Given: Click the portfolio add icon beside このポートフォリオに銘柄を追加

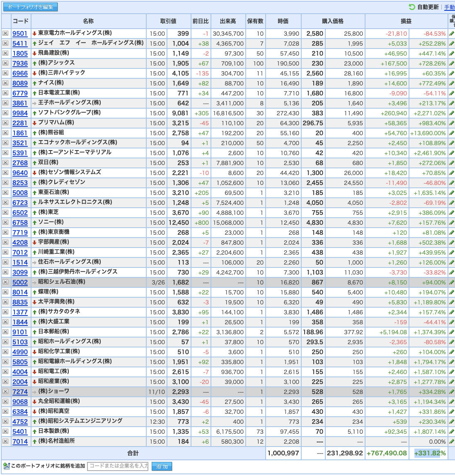Looking at the screenshot, I should pos(6,466).
